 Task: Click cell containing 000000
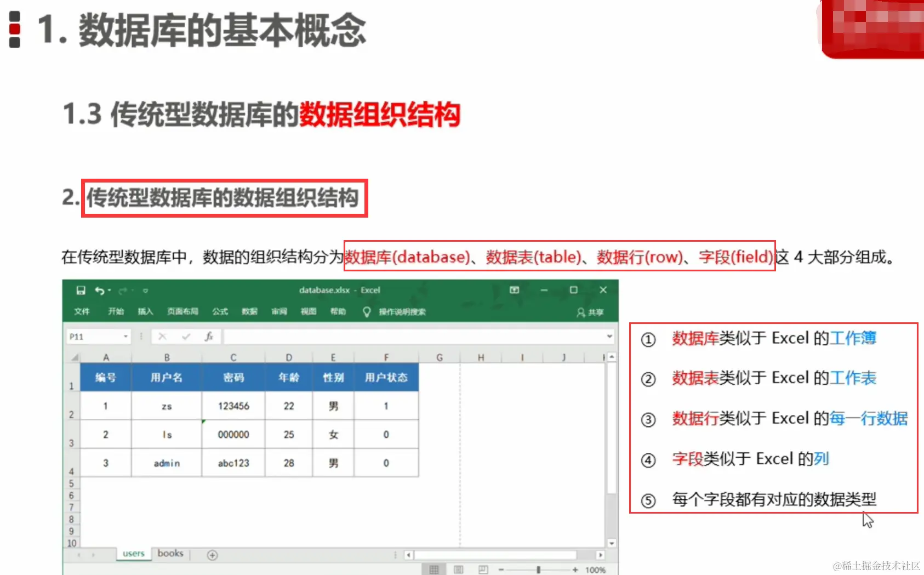tap(233, 435)
